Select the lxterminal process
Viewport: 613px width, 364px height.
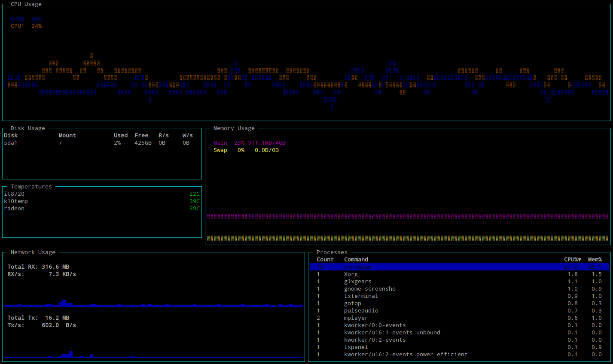(x=459, y=296)
